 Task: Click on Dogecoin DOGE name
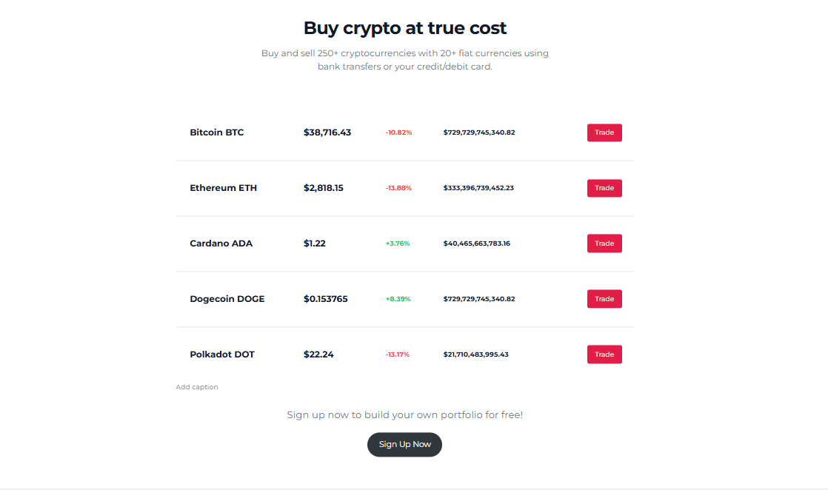click(227, 299)
